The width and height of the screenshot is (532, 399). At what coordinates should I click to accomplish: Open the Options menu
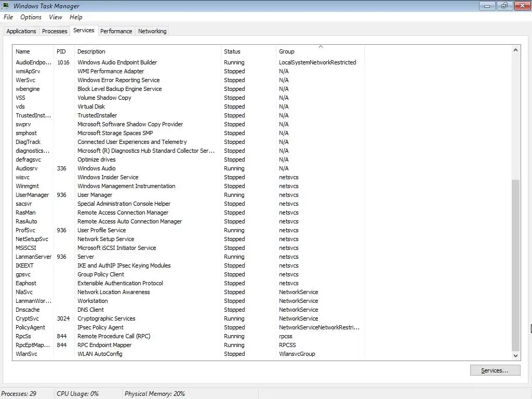[31, 17]
